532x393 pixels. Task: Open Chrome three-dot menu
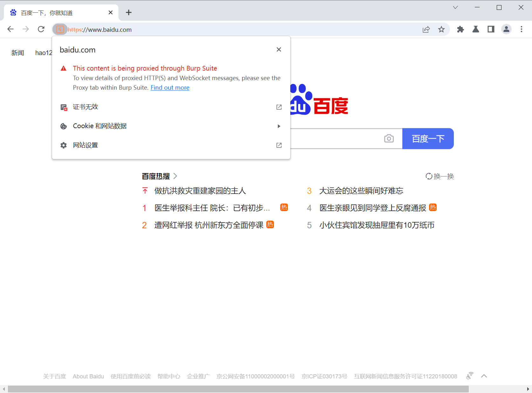[522, 30]
